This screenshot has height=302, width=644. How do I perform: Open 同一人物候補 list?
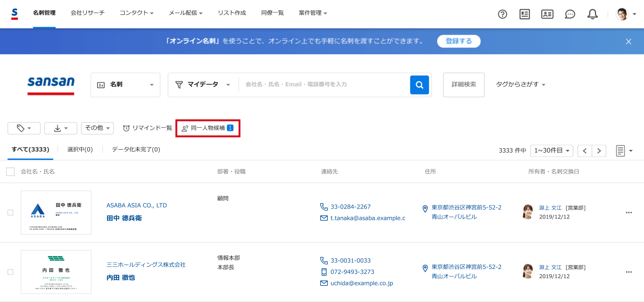pyautogui.click(x=208, y=128)
